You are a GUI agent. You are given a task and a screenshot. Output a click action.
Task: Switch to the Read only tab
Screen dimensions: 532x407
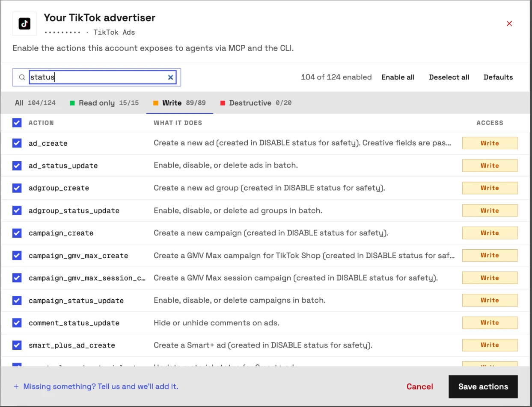click(x=104, y=103)
